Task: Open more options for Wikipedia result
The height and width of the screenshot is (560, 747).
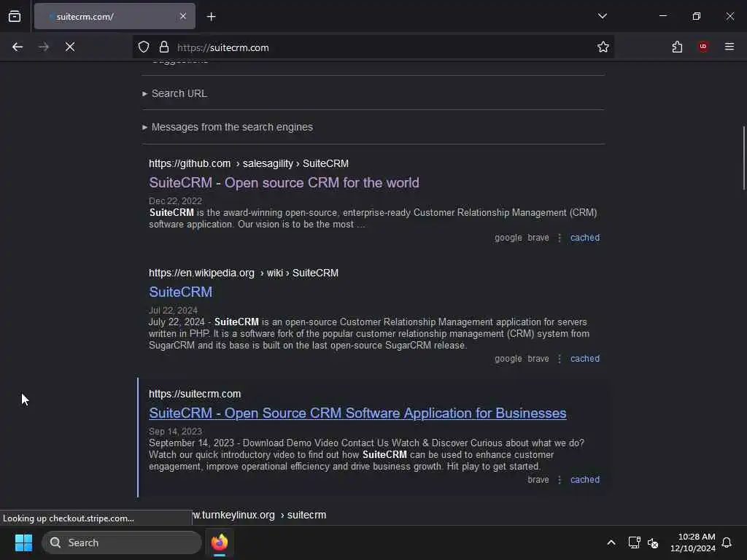Action: click(560, 359)
